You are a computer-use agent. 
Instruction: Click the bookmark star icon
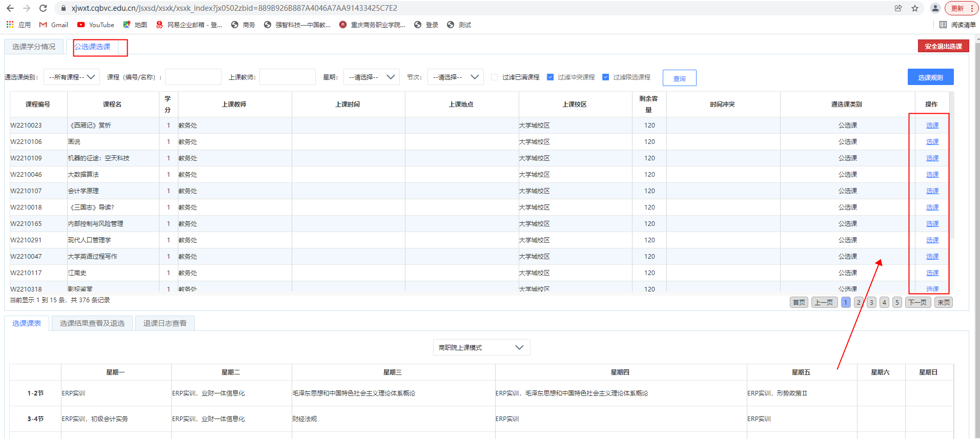click(x=915, y=8)
